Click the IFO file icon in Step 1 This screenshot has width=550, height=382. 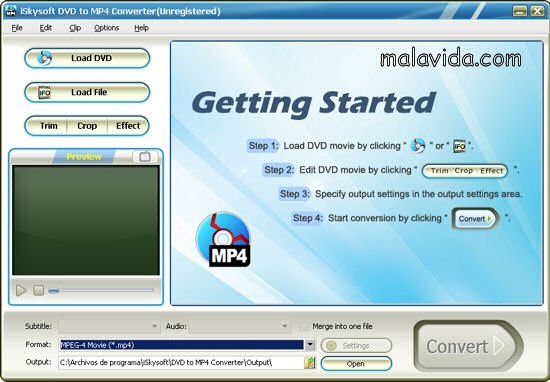point(459,146)
